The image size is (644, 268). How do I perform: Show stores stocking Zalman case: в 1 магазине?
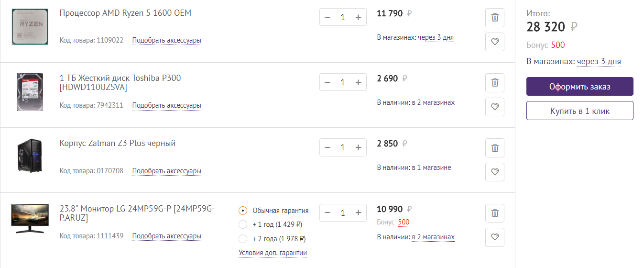pyautogui.click(x=431, y=167)
